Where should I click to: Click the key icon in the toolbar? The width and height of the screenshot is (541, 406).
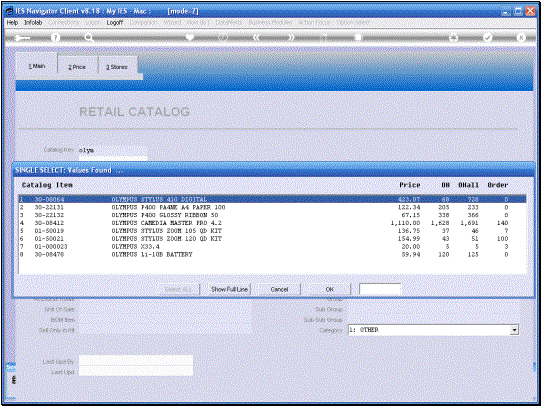click(22, 38)
